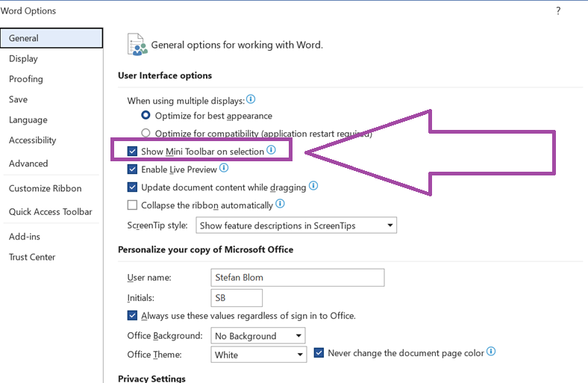Click info icon beside Enable Live Preview
This screenshot has width=588, height=383.
[x=224, y=168]
